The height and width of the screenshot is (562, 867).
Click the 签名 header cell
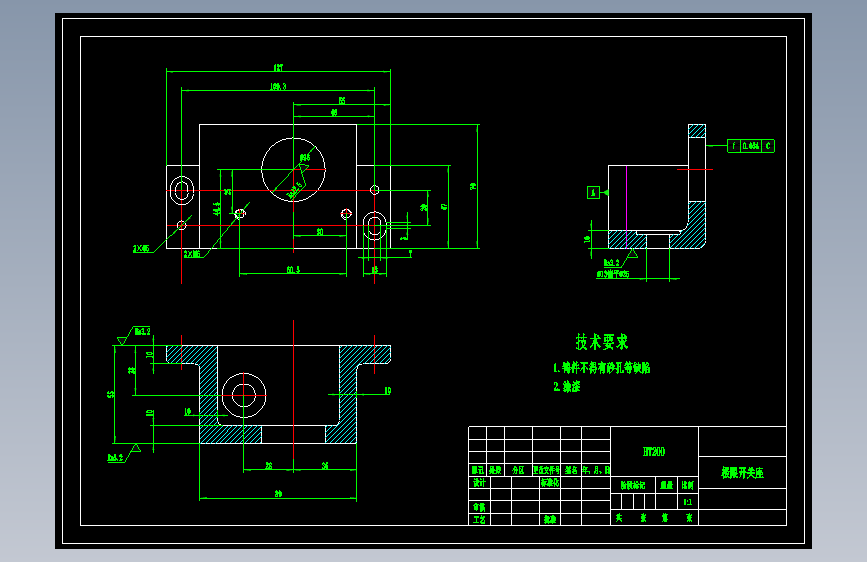[571, 470]
